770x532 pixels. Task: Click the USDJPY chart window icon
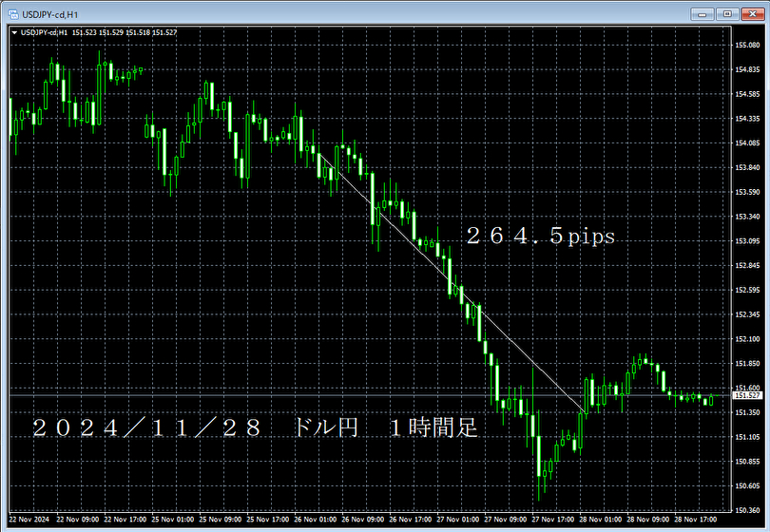[x=13, y=14]
